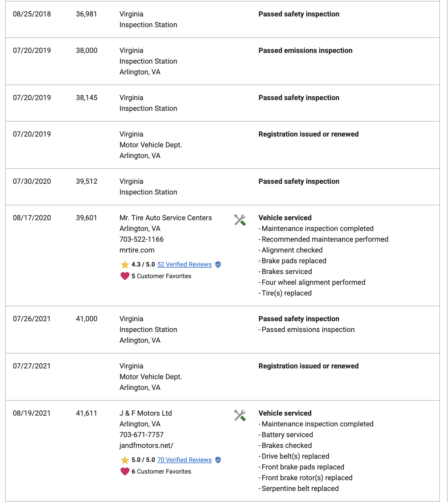The height and width of the screenshot is (502, 448).
Task: Click the 08/17/2020 Vehicle serviced heading
Action: tap(285, 218)
